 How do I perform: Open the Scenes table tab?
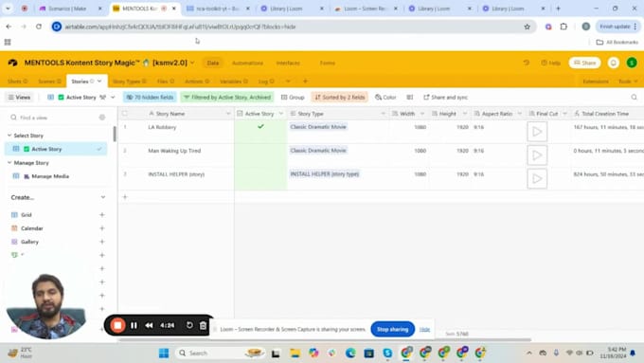(x=49, y=82)
